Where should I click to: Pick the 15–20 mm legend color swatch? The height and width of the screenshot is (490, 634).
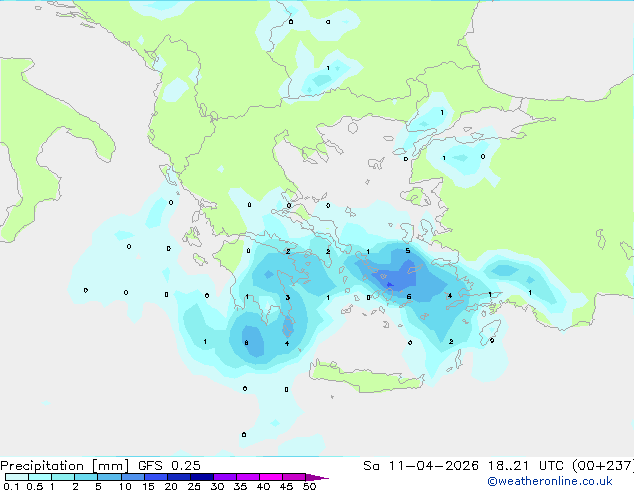(x=156, y=477)
